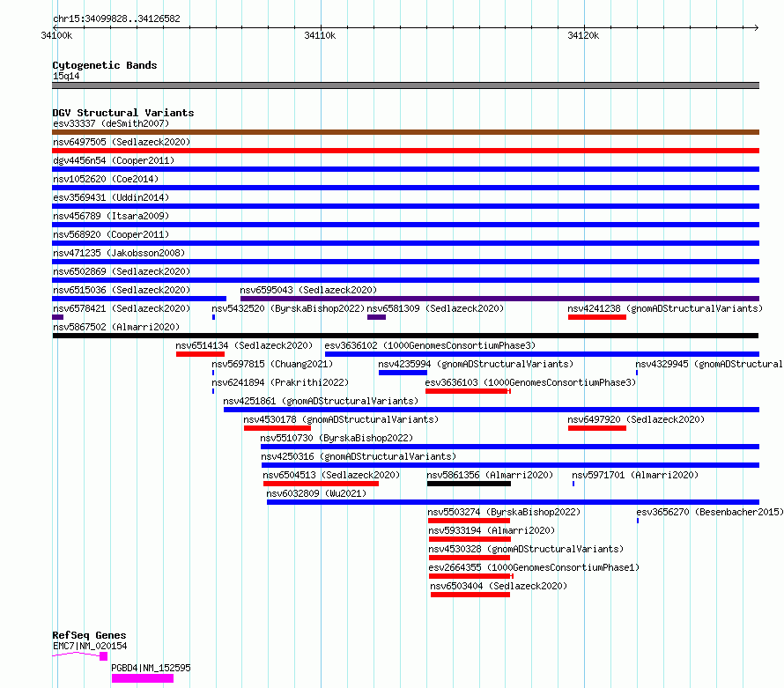Select the nsv4530328 gnomAD red bar

click(470, 558)
